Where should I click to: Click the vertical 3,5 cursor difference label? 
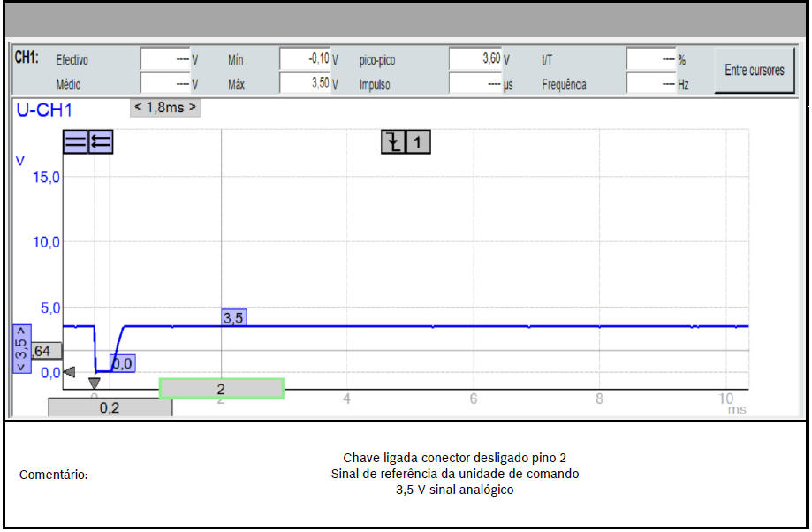pyautogui.click(x=20, y=349)
